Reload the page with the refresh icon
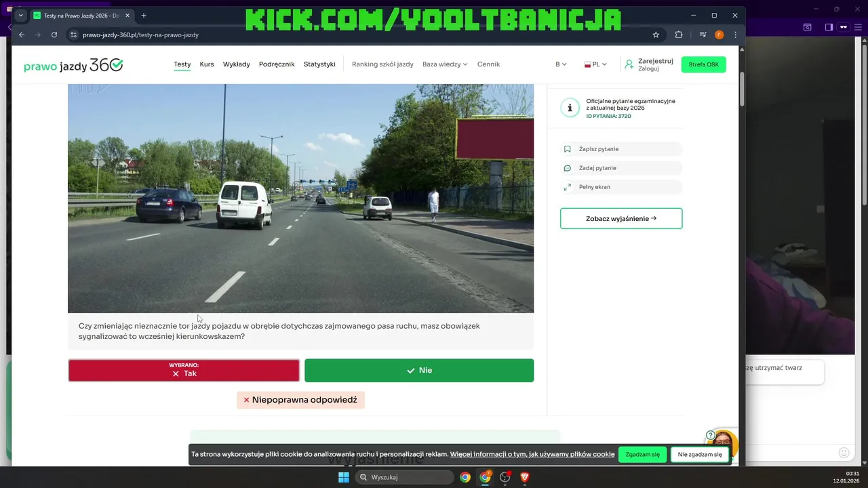Screen dimensions: 868x488 (54, 35)
